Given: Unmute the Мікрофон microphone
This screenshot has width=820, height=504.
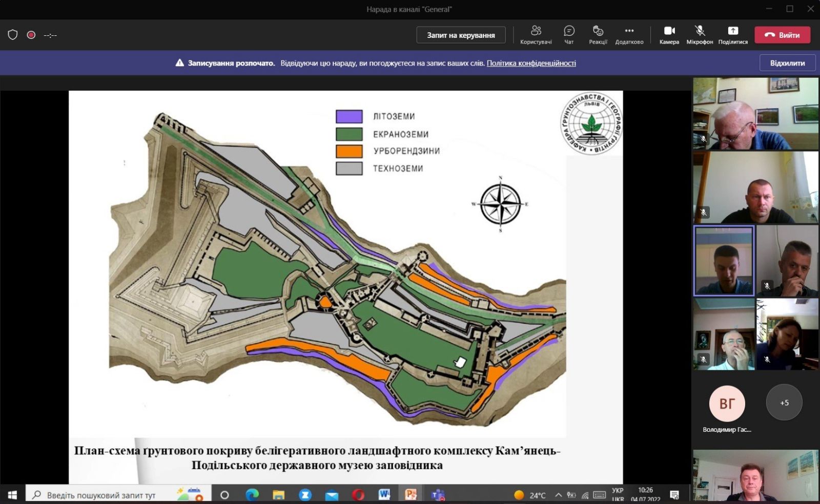Looking at the screenshot, I should tap(700, 34).
